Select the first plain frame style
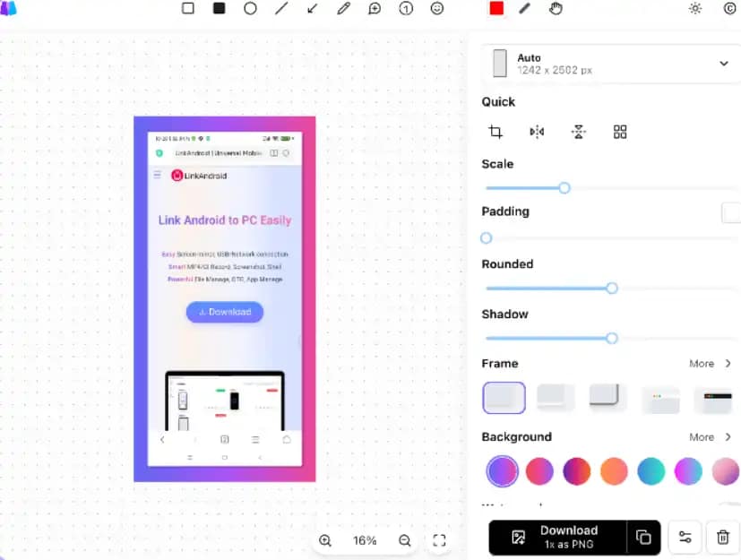 504,398
